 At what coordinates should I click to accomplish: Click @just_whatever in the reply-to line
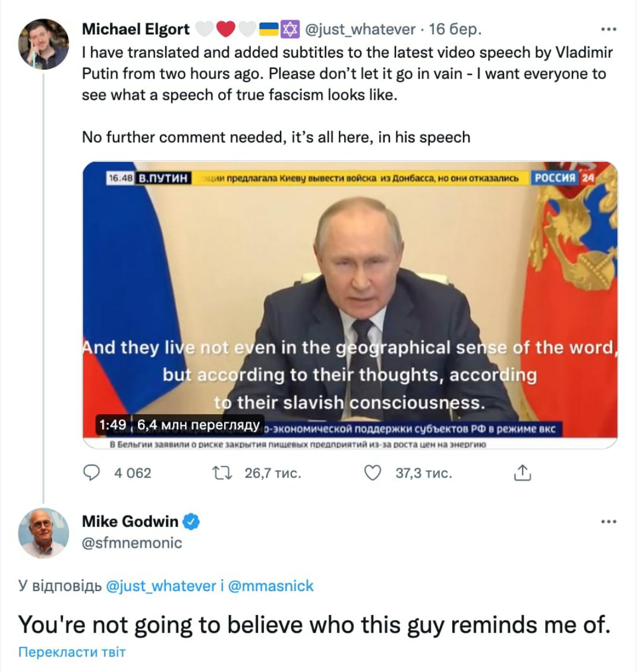click(x=160, y=586)
